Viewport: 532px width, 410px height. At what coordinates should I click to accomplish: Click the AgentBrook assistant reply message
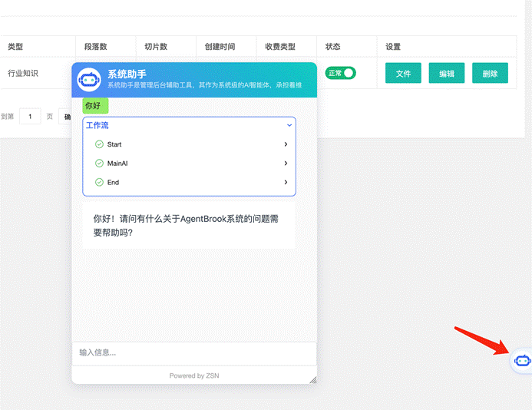189,226
